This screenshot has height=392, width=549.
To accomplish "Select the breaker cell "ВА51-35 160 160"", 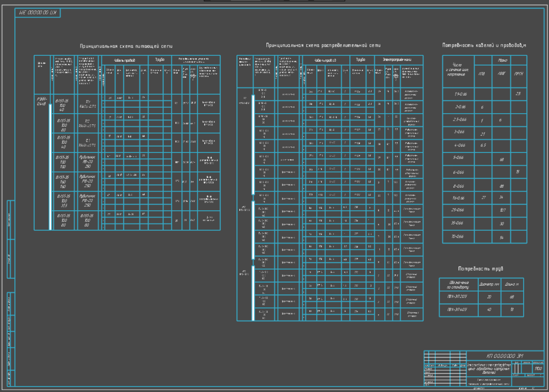I will point(63,182).
